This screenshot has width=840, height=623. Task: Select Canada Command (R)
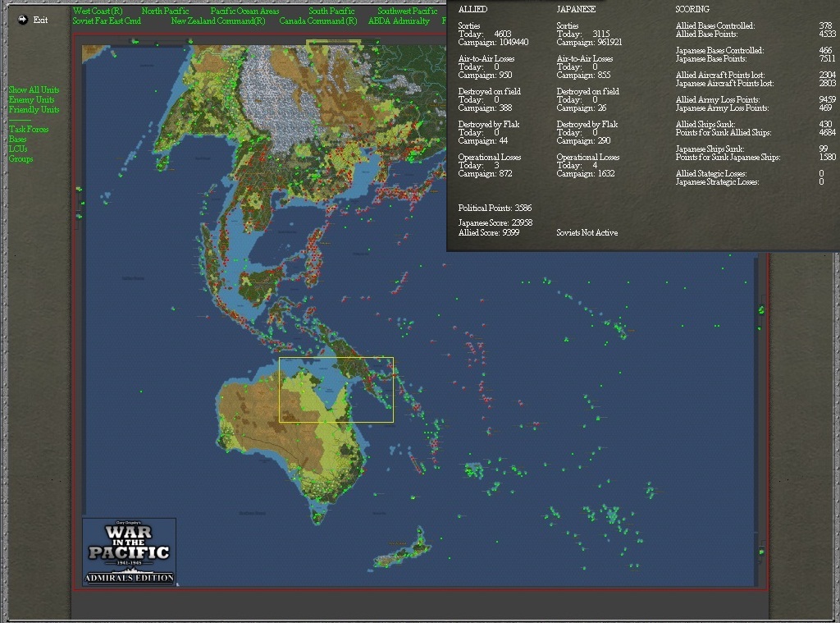click(317, 21)
